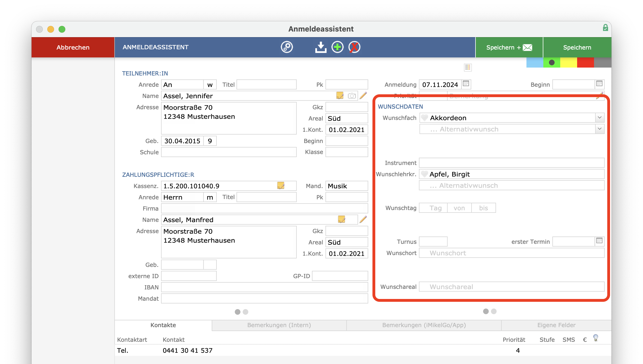Open calendar picker next to top Beginn field
Image resolution: width=643 pixels, height=364 pixels.
[x=599, y=84]
